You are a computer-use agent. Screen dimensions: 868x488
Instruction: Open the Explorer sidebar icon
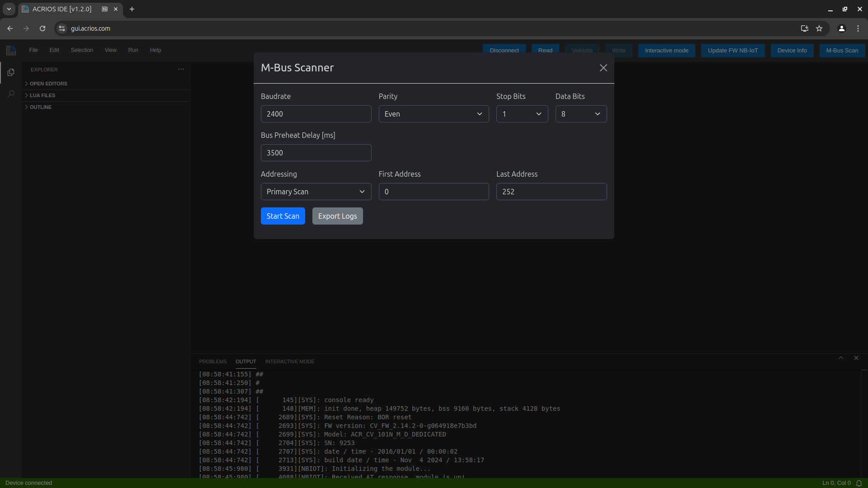tap(10, 72)
